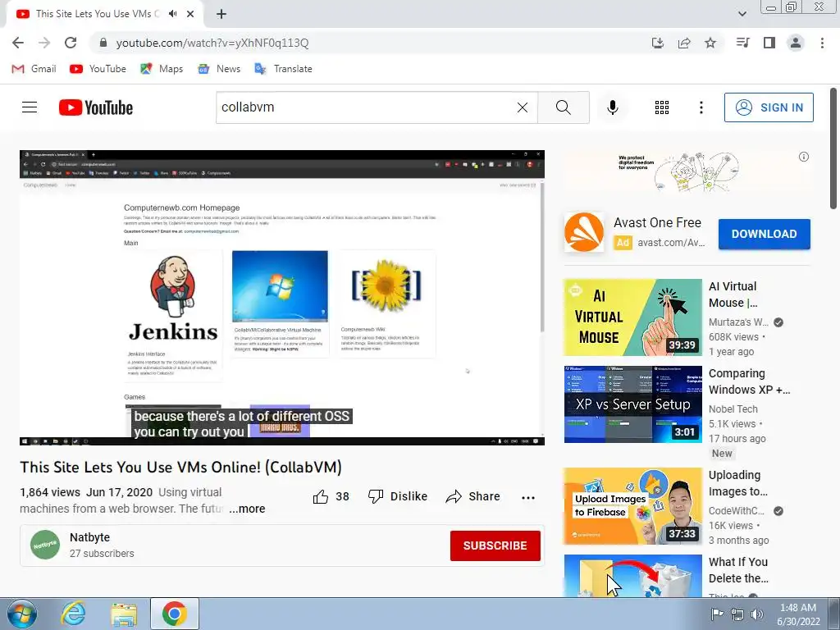This screenshot has height=630, width=840.
Task: Click the Dislike button
Action: pos(398,496)
